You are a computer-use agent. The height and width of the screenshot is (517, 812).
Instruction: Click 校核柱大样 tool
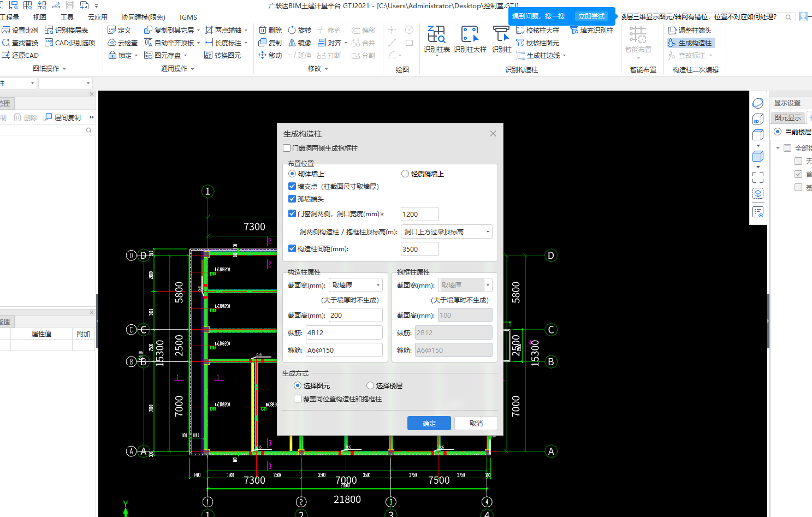pyautogui.click(x=538, y=30)
